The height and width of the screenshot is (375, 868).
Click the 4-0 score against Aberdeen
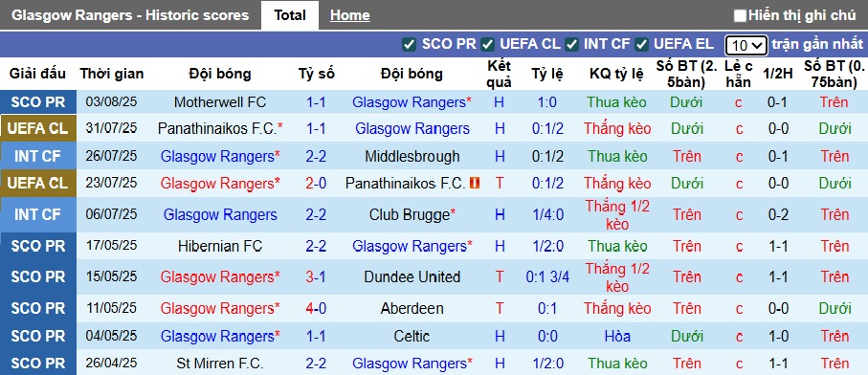tap(316, 308)
